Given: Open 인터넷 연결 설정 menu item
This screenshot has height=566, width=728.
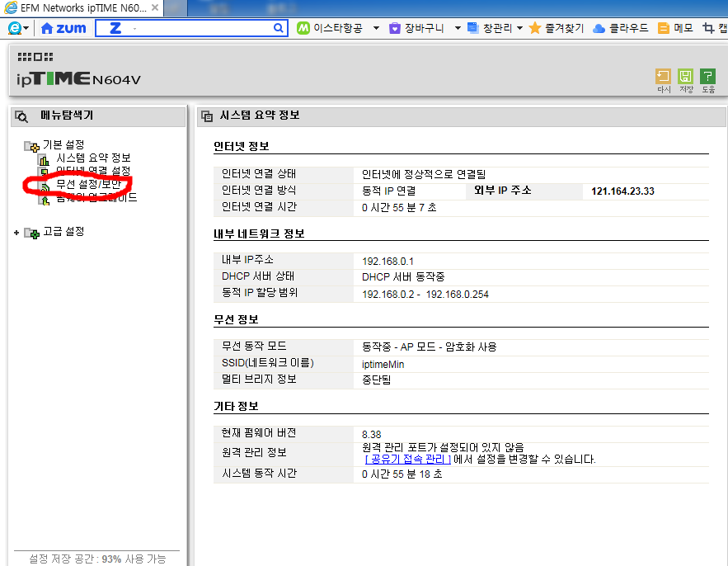Looking at the screenshot, I should pyautogui.click(x=93, y=171).
